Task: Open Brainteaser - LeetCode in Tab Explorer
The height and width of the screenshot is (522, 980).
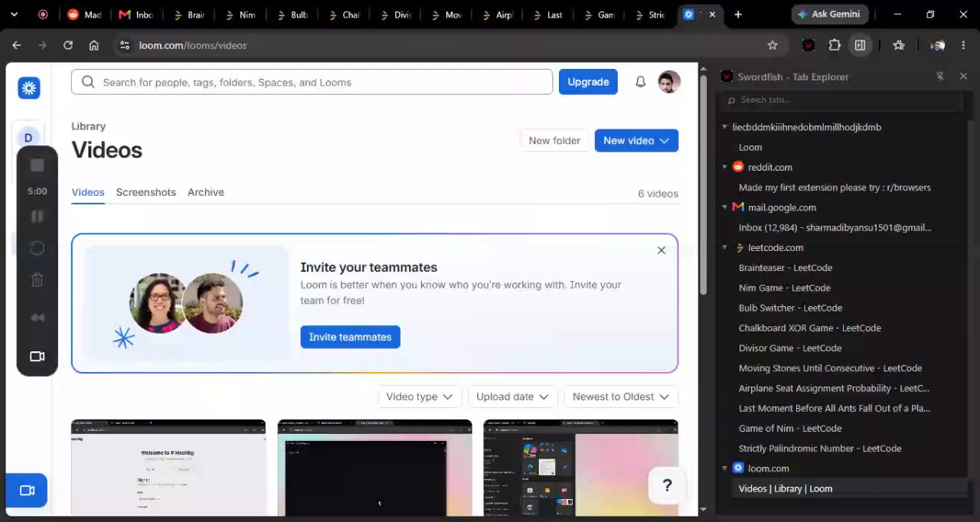Action: 786,268
